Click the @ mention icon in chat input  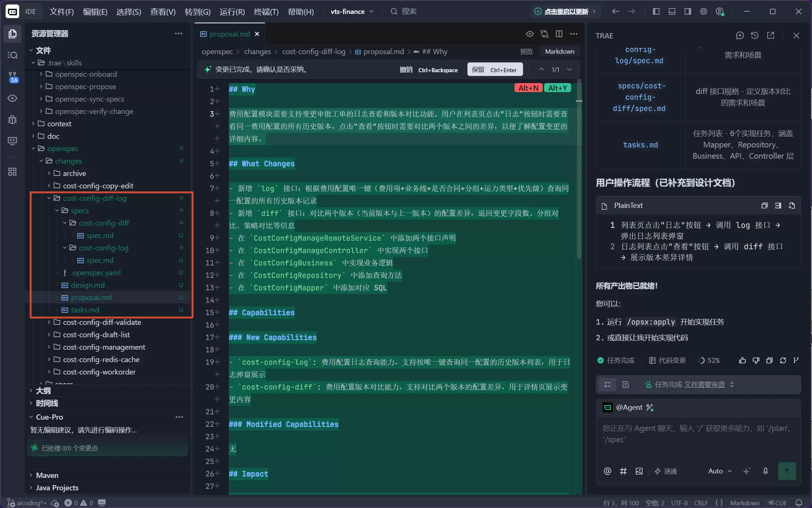click(x=607, y=471)
